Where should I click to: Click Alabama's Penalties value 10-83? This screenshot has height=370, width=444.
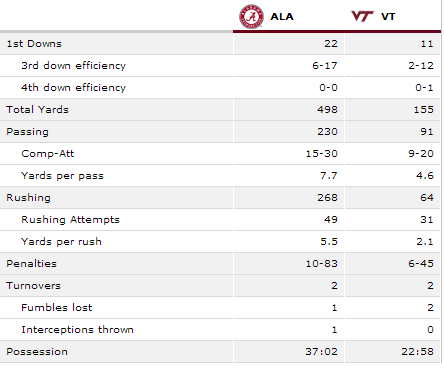coord(322,264)
